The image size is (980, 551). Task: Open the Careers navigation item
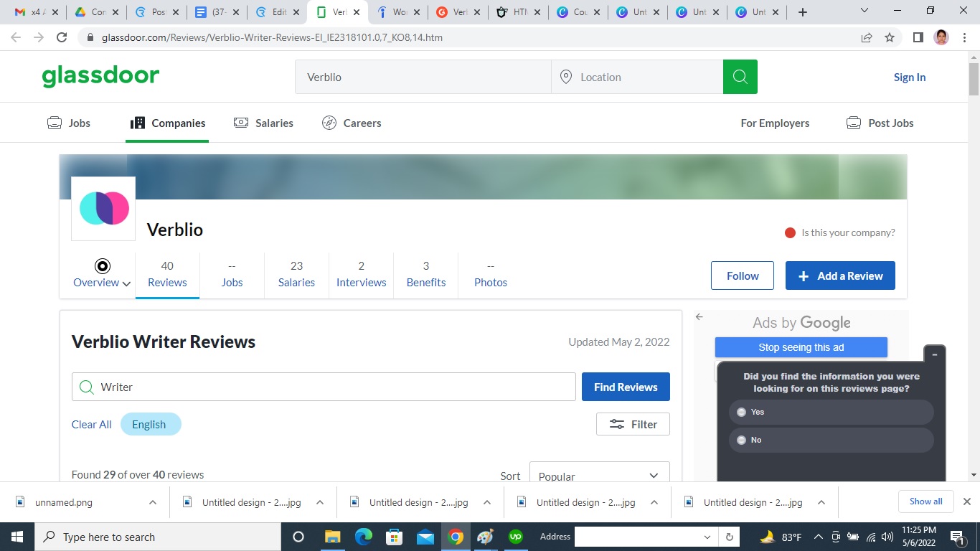tap(352, 123)
